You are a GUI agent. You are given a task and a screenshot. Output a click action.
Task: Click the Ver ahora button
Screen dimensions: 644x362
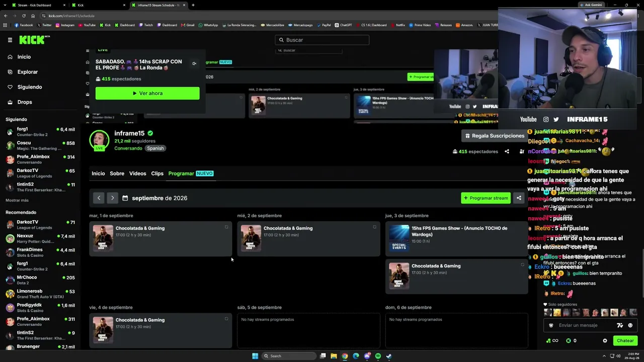coord(147,93)
